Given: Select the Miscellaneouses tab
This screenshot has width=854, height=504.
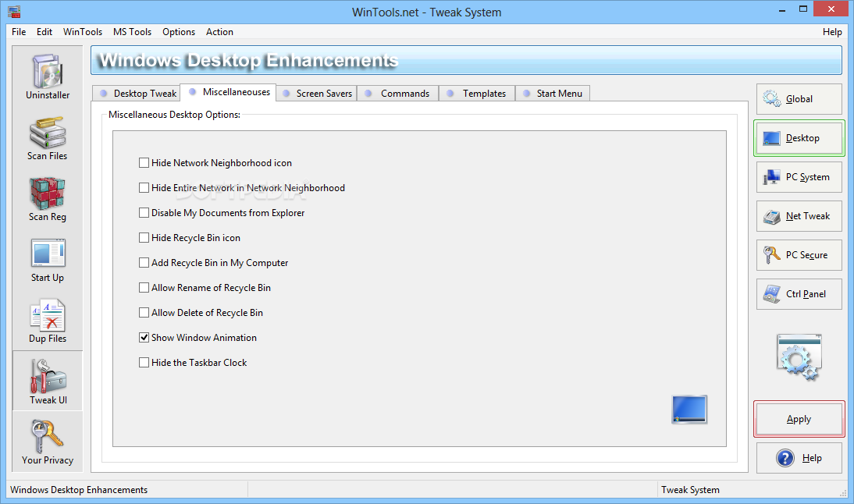Looking at the screenshot, I should [228, 92].
